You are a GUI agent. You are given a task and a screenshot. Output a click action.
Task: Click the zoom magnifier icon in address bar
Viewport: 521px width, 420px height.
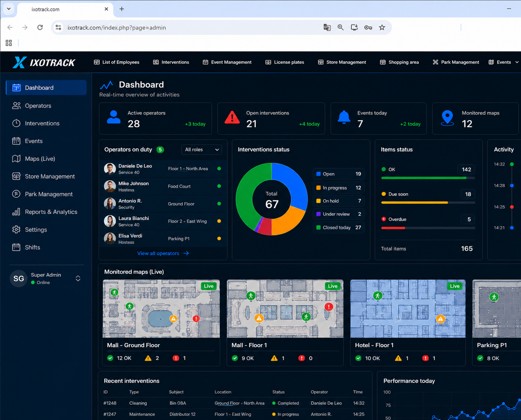(340, 28)
